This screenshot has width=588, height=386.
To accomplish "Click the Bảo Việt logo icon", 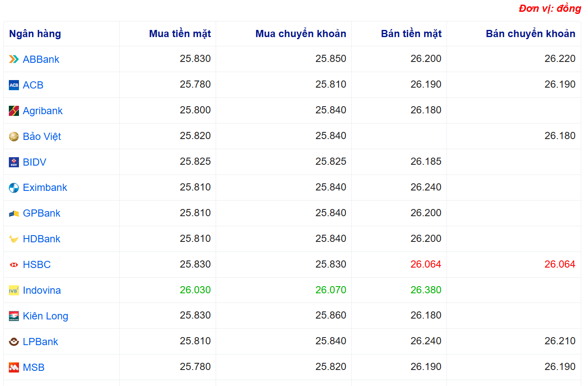I will click(x=14, y=137).
